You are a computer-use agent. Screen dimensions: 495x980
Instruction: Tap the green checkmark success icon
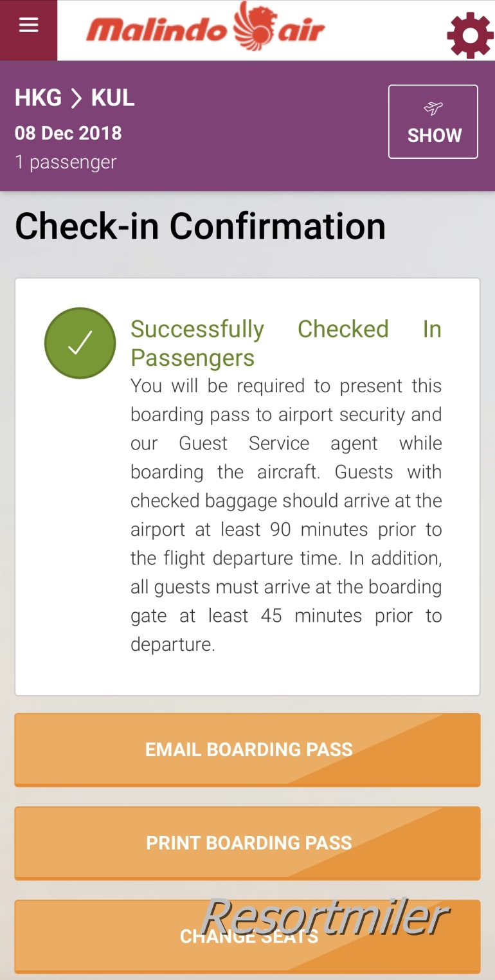click(80, 343)
